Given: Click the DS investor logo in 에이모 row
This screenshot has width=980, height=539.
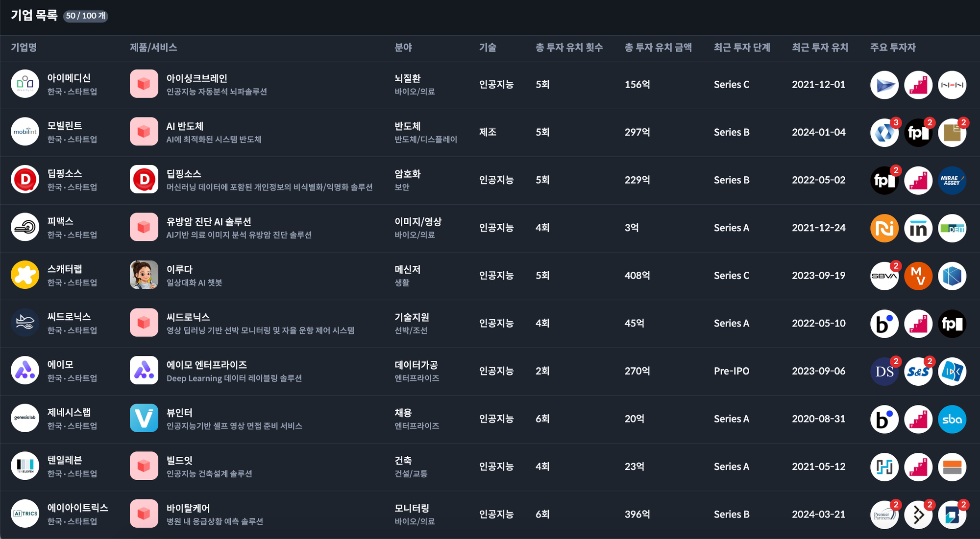Looking at the screenshot, I should (x=884, y=371).
